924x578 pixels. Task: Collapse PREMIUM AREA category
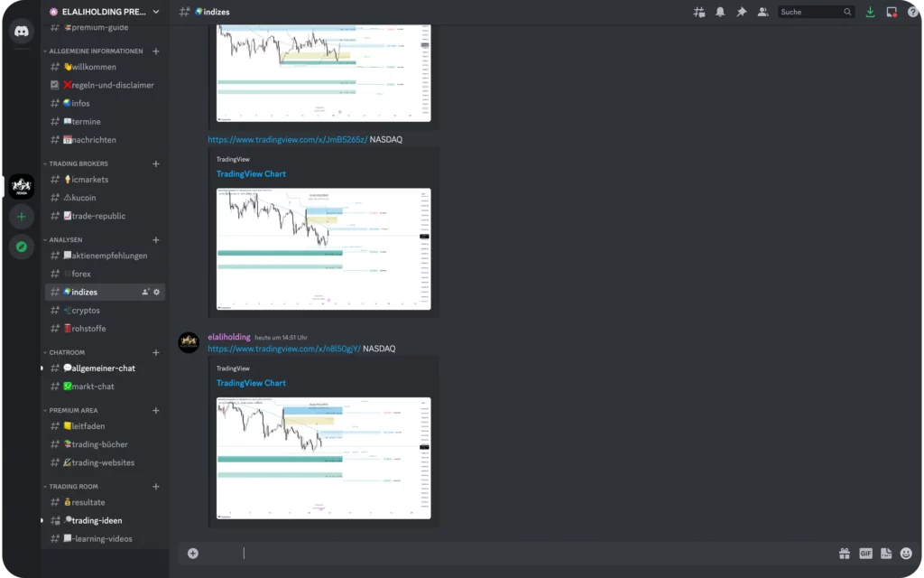70,411
